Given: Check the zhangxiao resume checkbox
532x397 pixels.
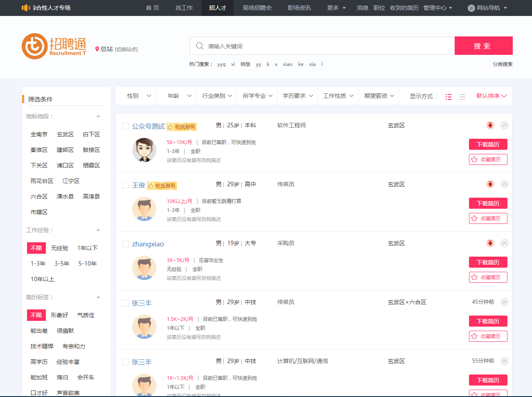Looking at the screenshot, I should tap(126, 244).
